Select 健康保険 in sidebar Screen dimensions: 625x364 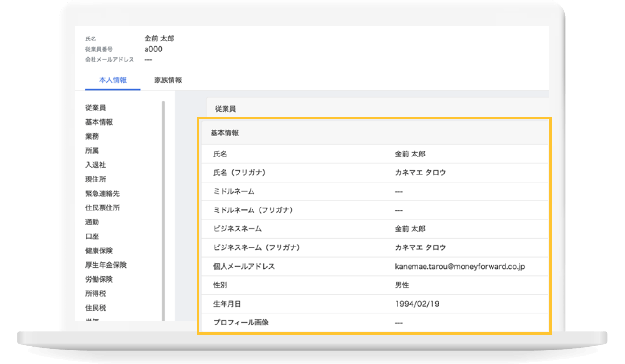point(99,251)
